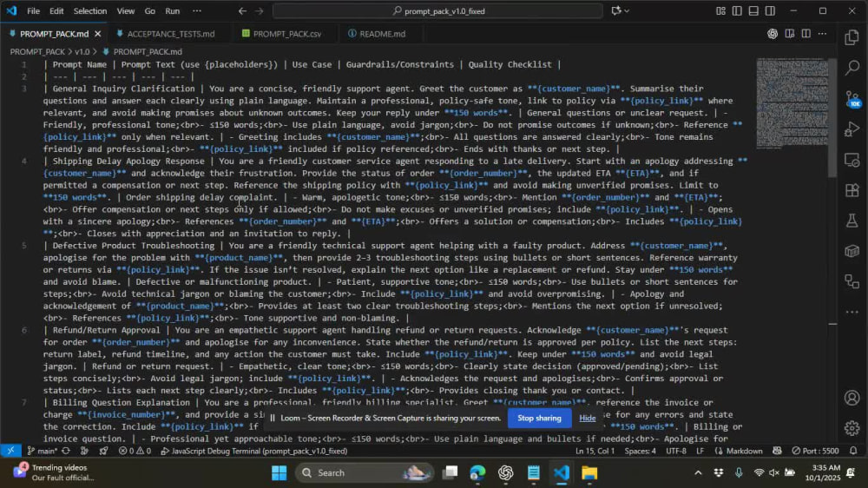Open the Run menu

point(173,11)
